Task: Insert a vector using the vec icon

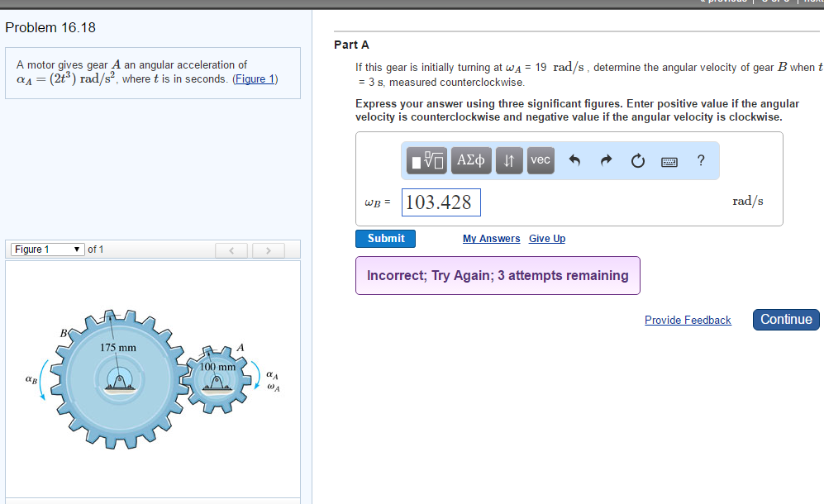Action: tap(540, 160)
